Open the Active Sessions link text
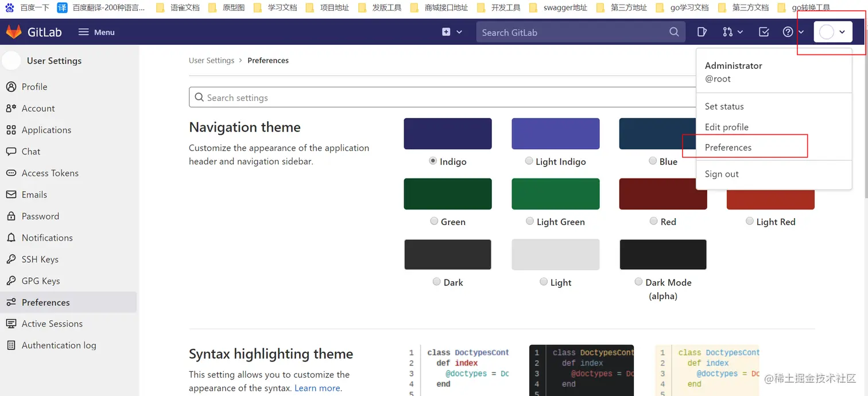The height and width of the screenshot is (396, 868). pyautogui.click(x=52, y=324)
